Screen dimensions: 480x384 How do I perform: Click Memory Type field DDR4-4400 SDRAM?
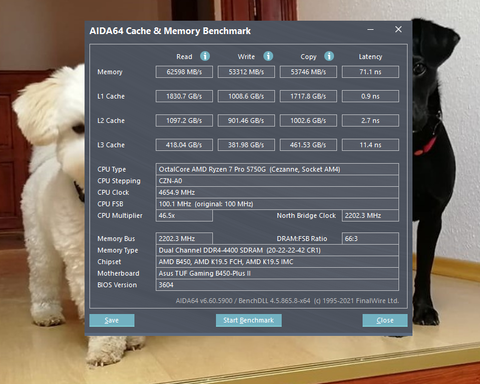pos(277,250)
